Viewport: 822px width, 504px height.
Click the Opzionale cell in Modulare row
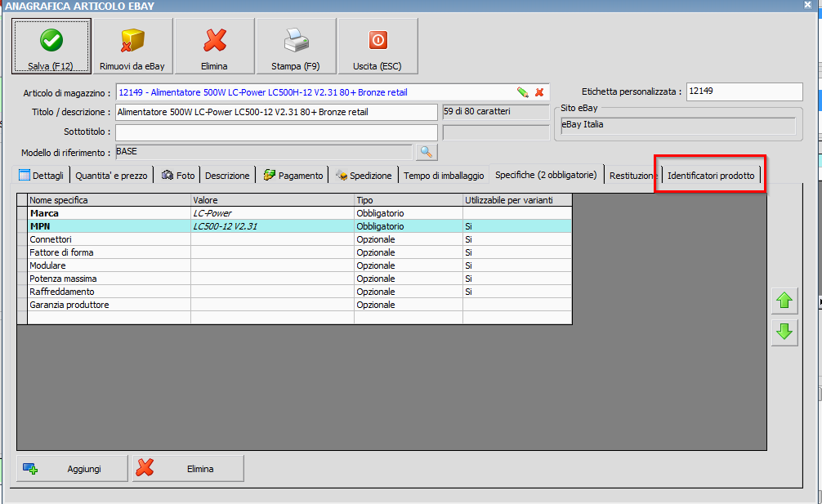pyautogui.click(x=409, y=265)
